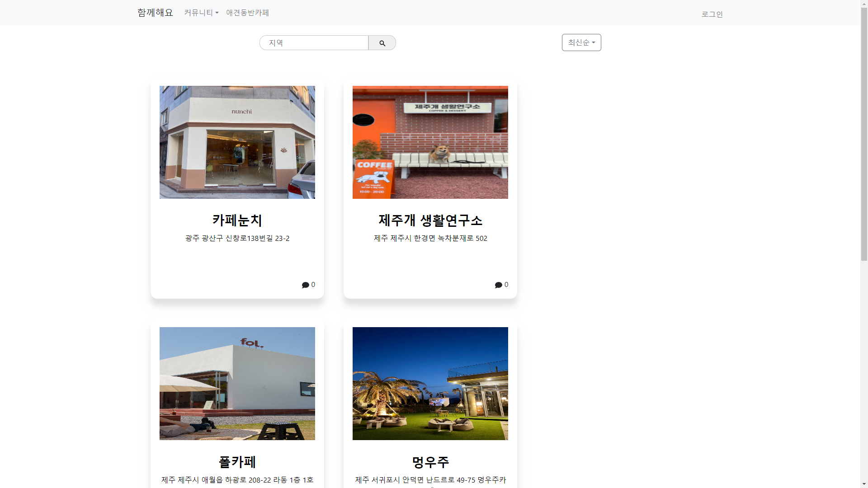The width and height of the screenshot is (868, 488).
Task: Focus the 지역 search input field
Action: point(314,43)
